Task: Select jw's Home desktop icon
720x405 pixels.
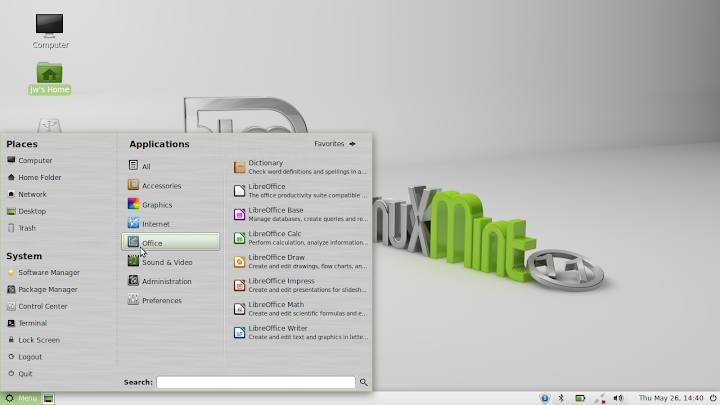Action: click(x=50, y=78)
